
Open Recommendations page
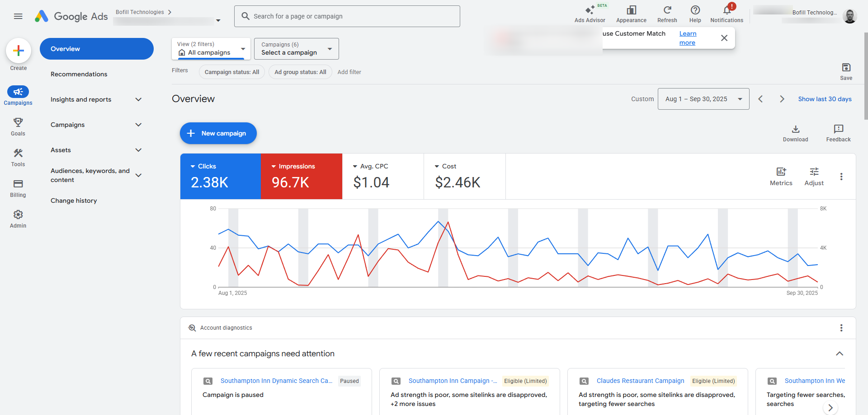(79, 74)
